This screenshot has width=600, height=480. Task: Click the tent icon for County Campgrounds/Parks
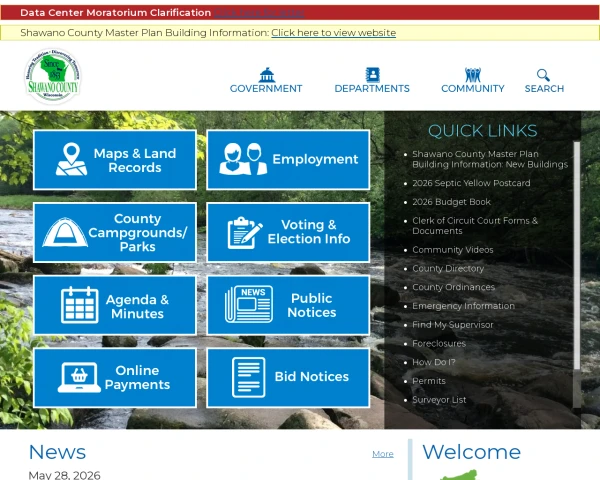click(x=65, y=232)
